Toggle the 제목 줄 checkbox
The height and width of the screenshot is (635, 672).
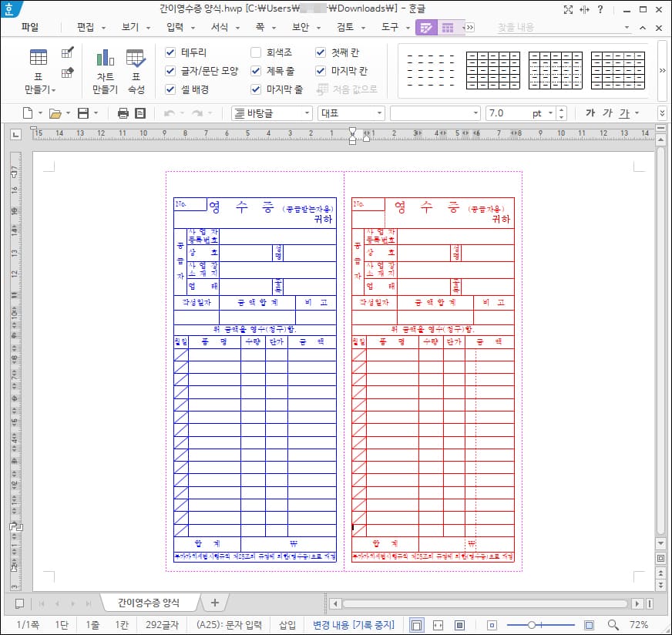256,71
